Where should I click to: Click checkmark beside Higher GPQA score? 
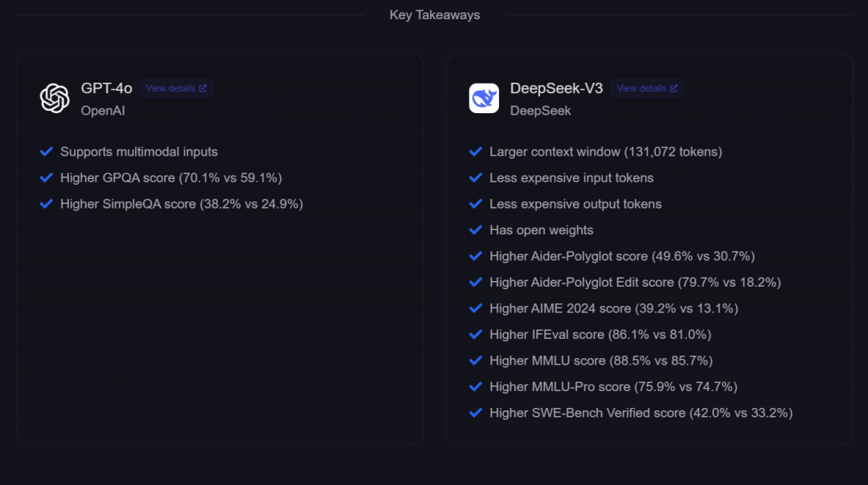coord(47,177)
